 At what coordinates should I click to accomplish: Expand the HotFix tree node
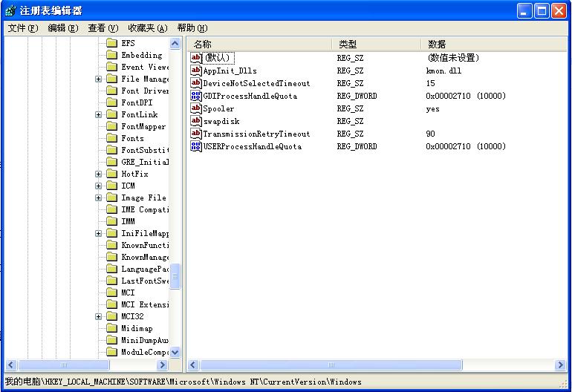click(x=98, y=174)
